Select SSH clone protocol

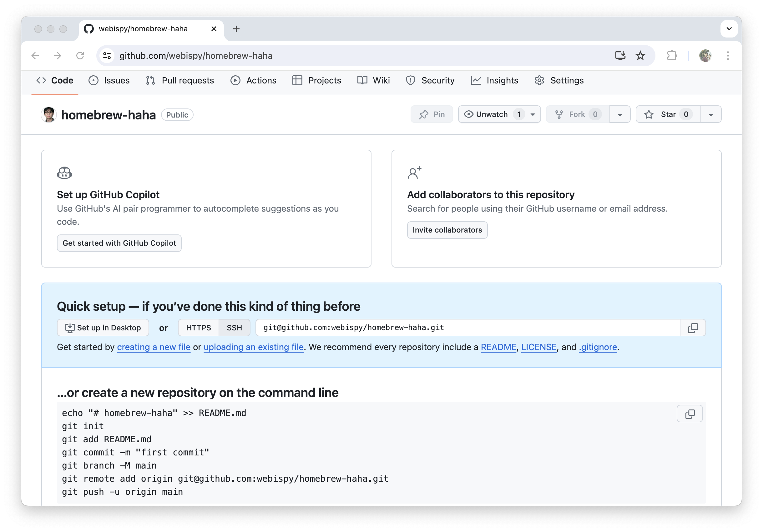(234, 328)
